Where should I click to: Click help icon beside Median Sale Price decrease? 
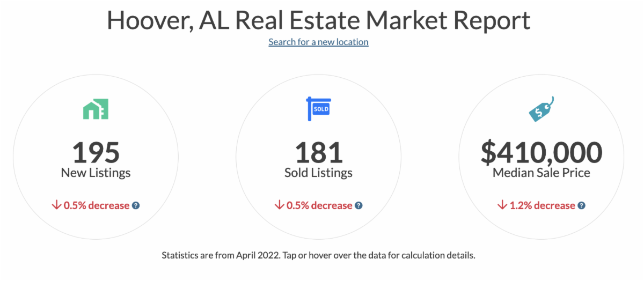click(x=581, y=205)
